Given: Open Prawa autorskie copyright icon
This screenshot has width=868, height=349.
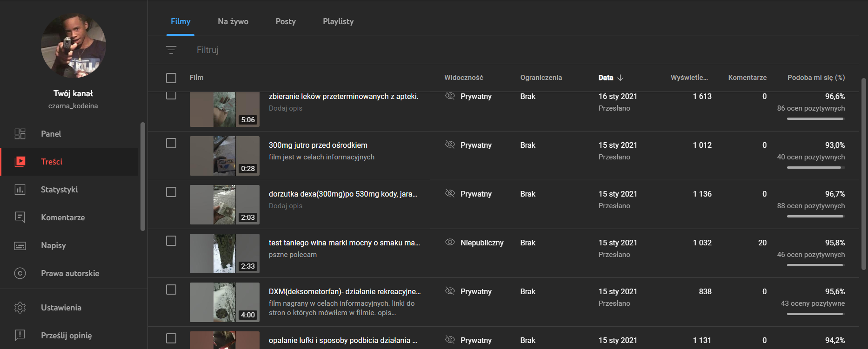Looking at the screenshot, I should (x=20, y=273).
